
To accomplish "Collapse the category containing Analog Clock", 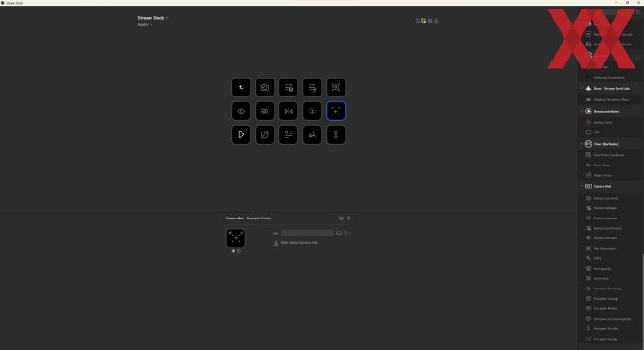I will click(x=581, y=112).
